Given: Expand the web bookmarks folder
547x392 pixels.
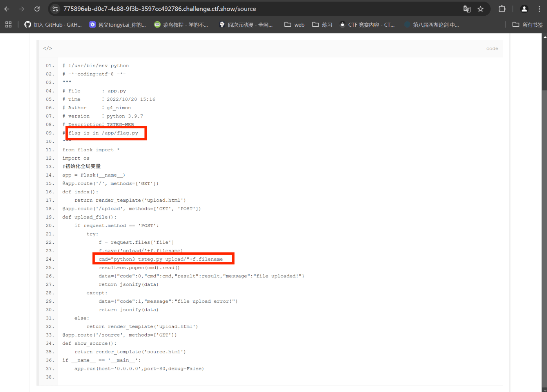Looking at the screenshot, I should pos(294,25).
